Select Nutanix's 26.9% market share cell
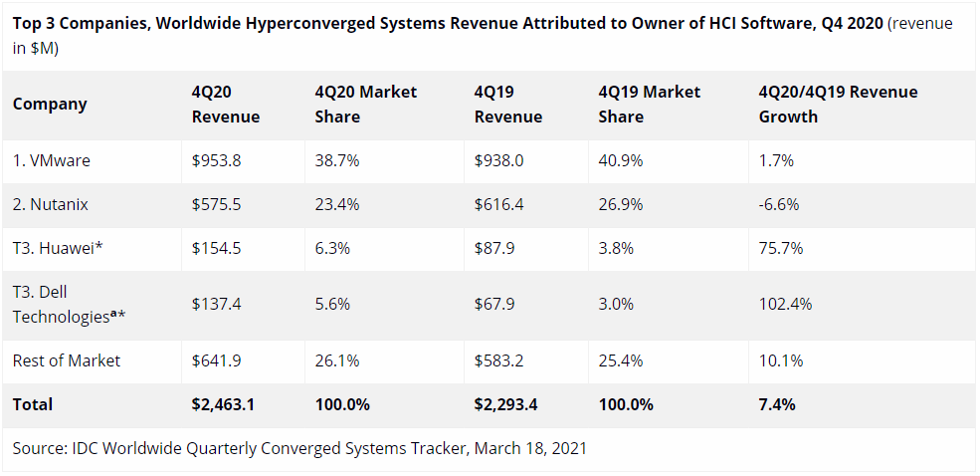980x476 pixels. [x=620, y=204]
